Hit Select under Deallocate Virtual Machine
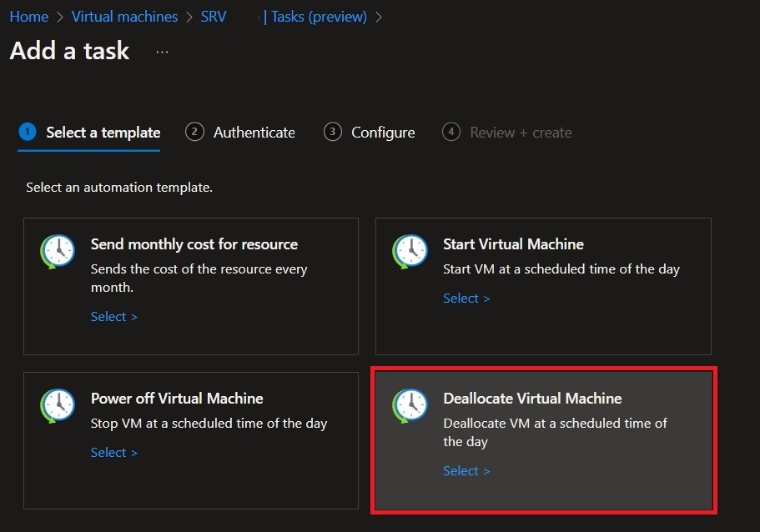The height and width of the screenshot is (532, 760). point(466,471)
